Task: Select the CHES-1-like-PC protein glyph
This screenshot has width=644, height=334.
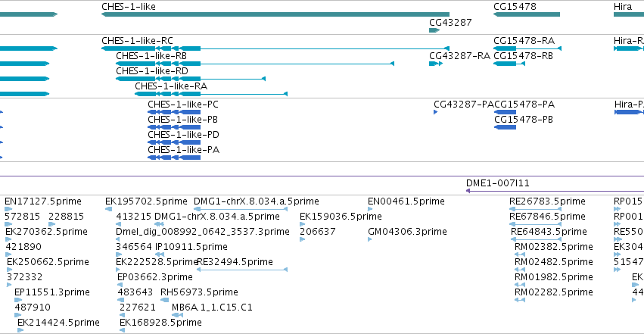Action: click(174, 112)
